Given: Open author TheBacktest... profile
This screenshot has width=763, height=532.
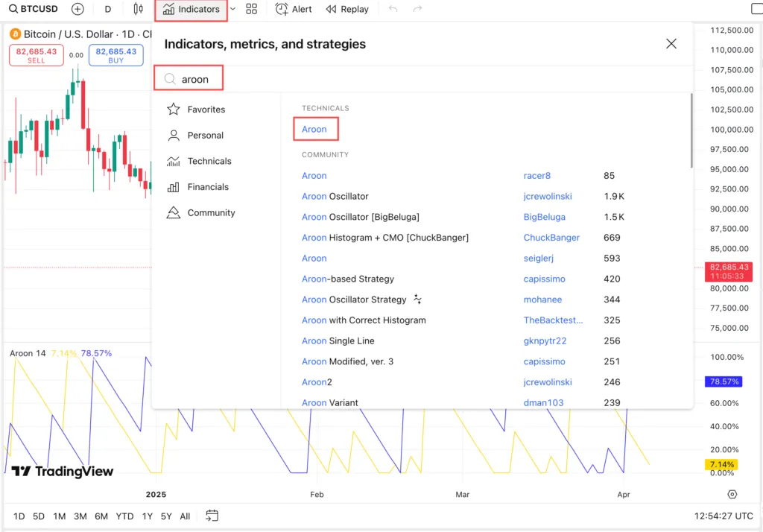Looking at the screenshot, I should (553, 320).
